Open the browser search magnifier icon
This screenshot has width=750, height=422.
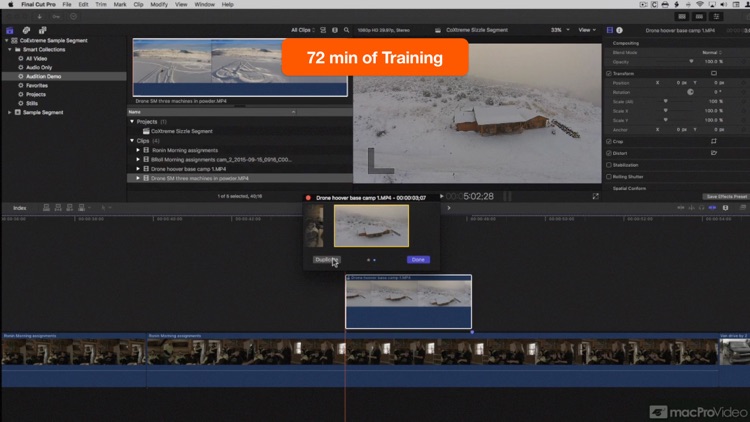(x=346, y=30)
